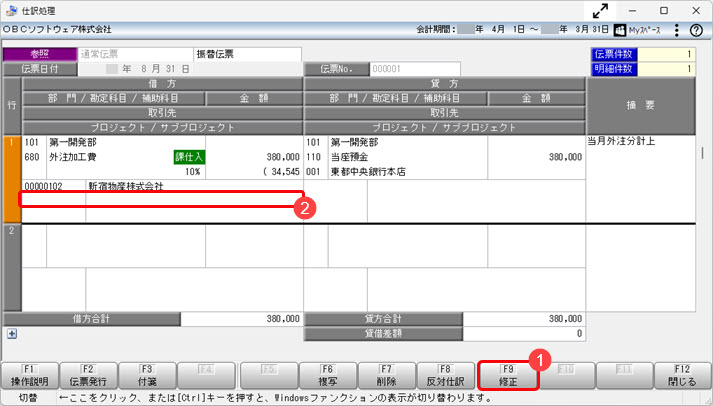Click F9 修正 button

[508, 376]
